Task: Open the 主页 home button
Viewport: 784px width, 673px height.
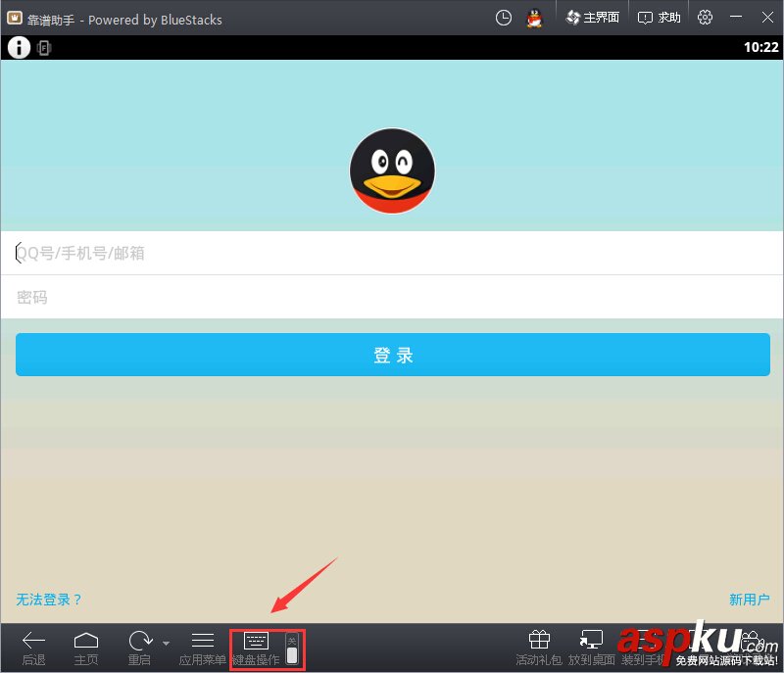Action: tap(86, 648)
